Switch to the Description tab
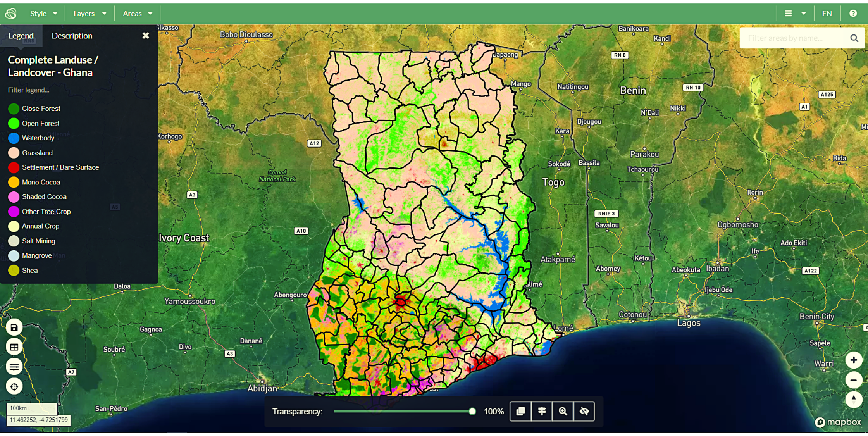The image size is (868, 436). [71, 36]
